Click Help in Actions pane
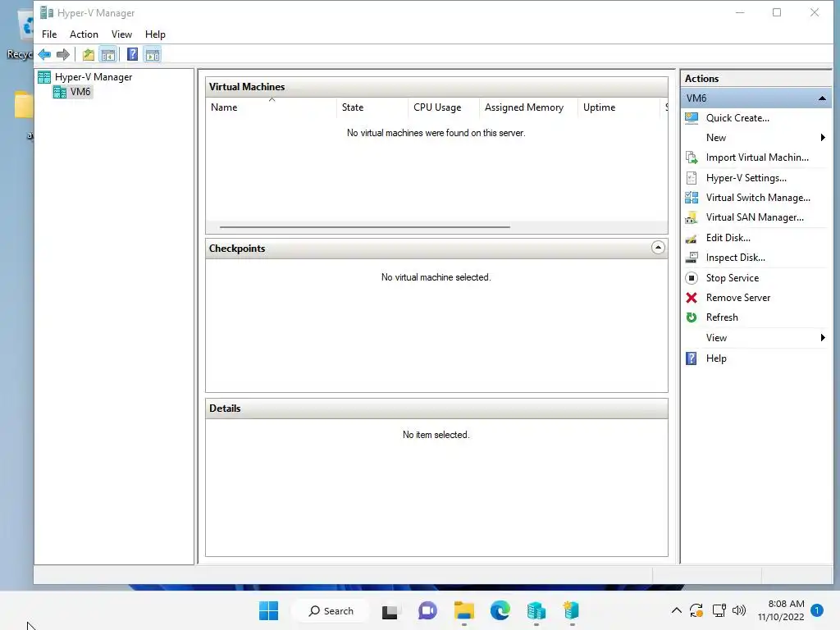 coord(715,358)
